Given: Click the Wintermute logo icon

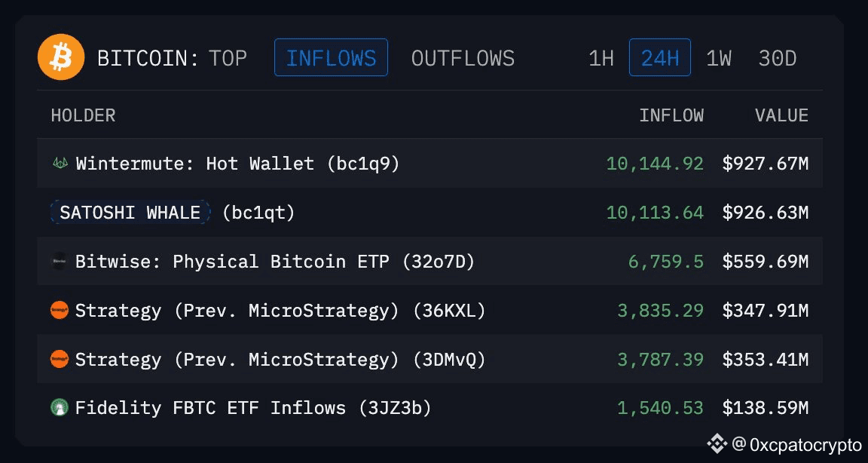Looking at the screenshot, I should coord(60,164).
